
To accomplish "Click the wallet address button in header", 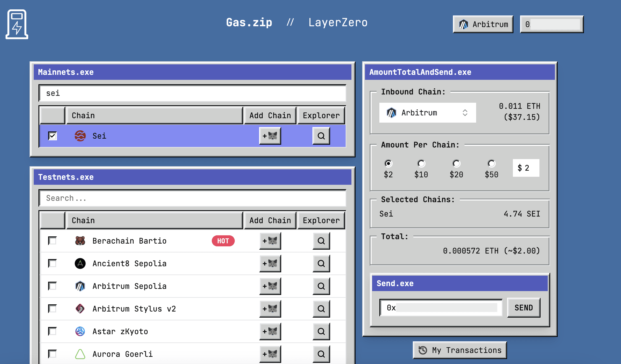I will (552, 24).
